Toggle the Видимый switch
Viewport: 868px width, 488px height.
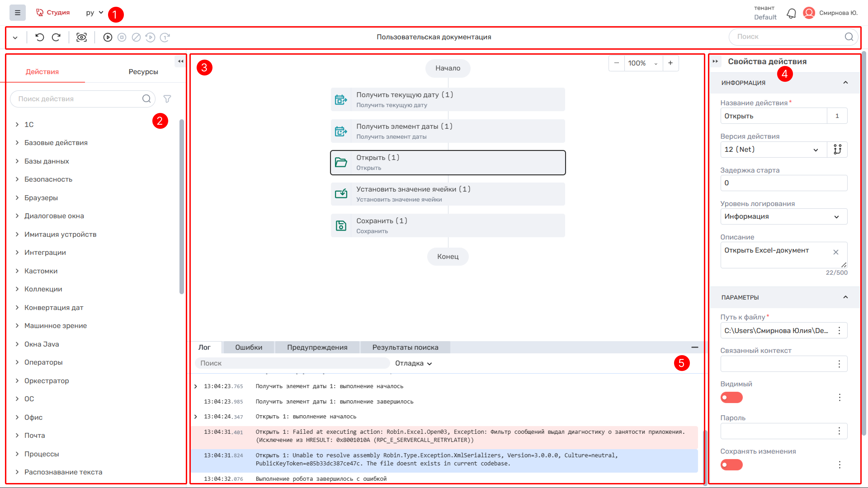pos(731,397)
